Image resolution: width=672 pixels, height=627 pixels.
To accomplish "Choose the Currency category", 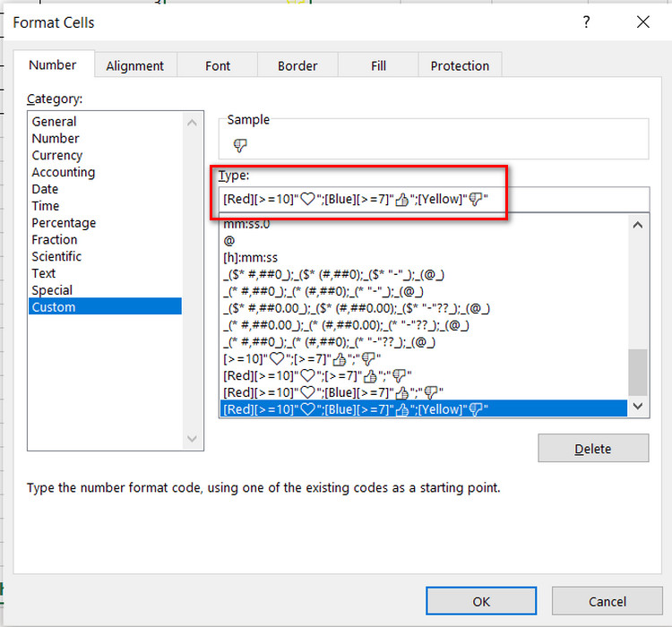I will tap(57, 155).
